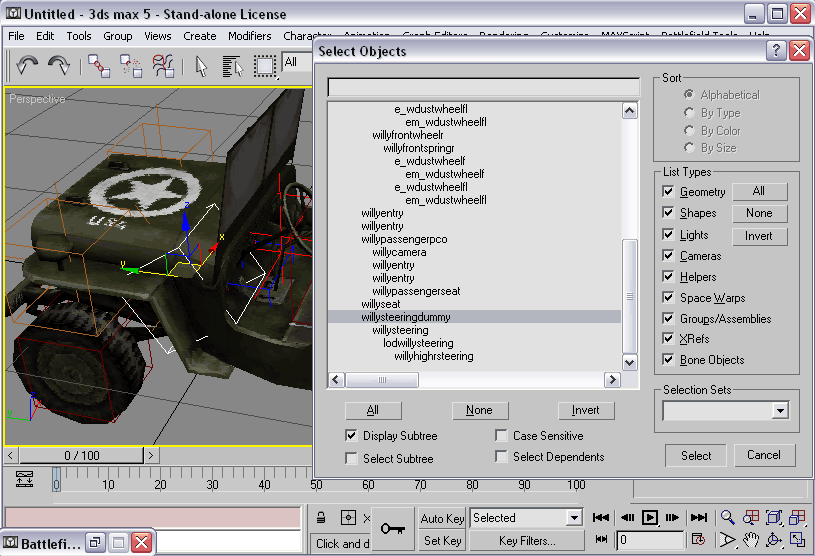Activate Bind to Space Warp tool
This screenshot has height=556, width=815.
click(163, 66)
